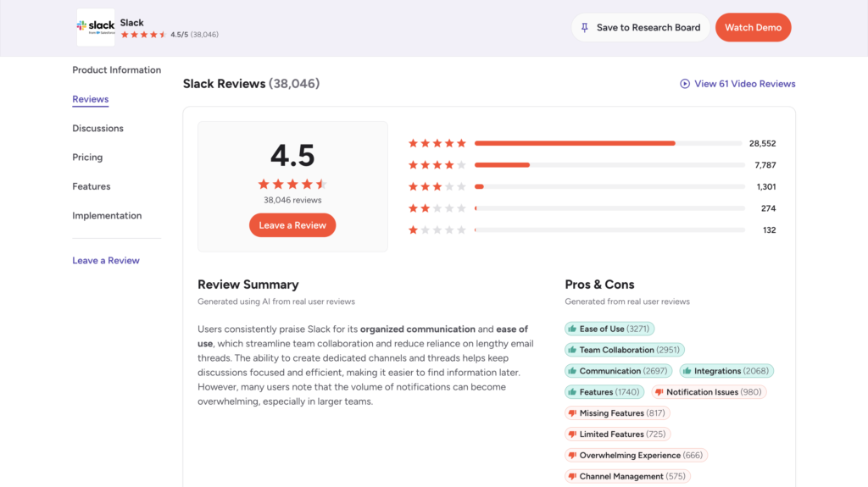Click the orange Leave a Review button
868x487 pixels.
292,225
